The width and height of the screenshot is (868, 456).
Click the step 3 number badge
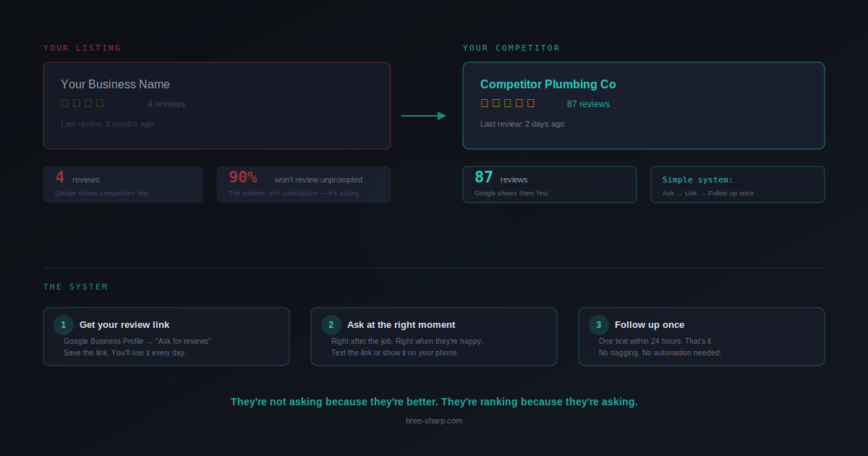click(599, 325)
